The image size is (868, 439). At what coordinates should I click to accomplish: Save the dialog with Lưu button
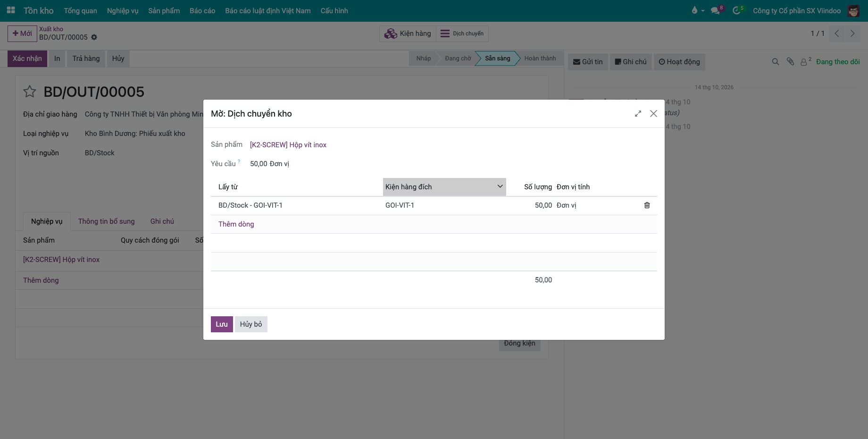pos(222,324)
